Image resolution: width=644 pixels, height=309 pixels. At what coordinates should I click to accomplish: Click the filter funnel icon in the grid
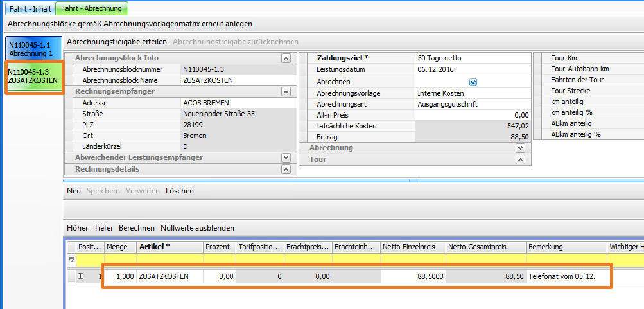tap(71, 260)
